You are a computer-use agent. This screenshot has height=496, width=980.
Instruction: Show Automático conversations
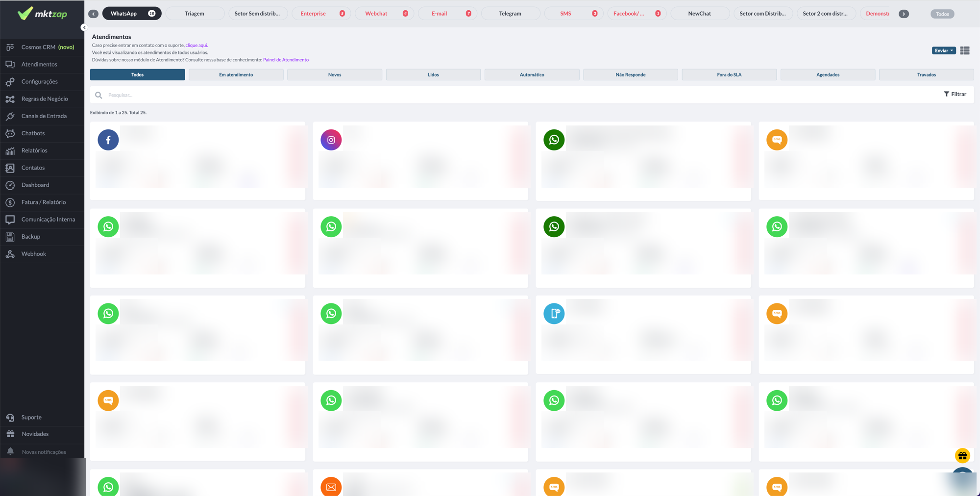[x=532, y=74]
